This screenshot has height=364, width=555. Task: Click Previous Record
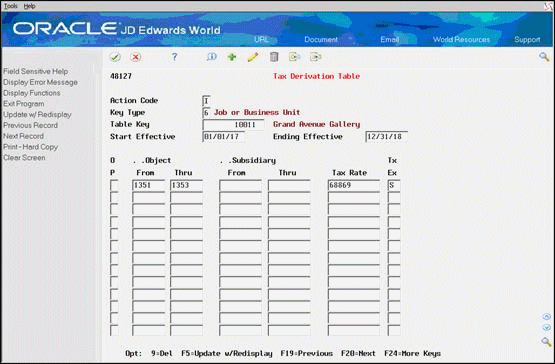(30, 125)
